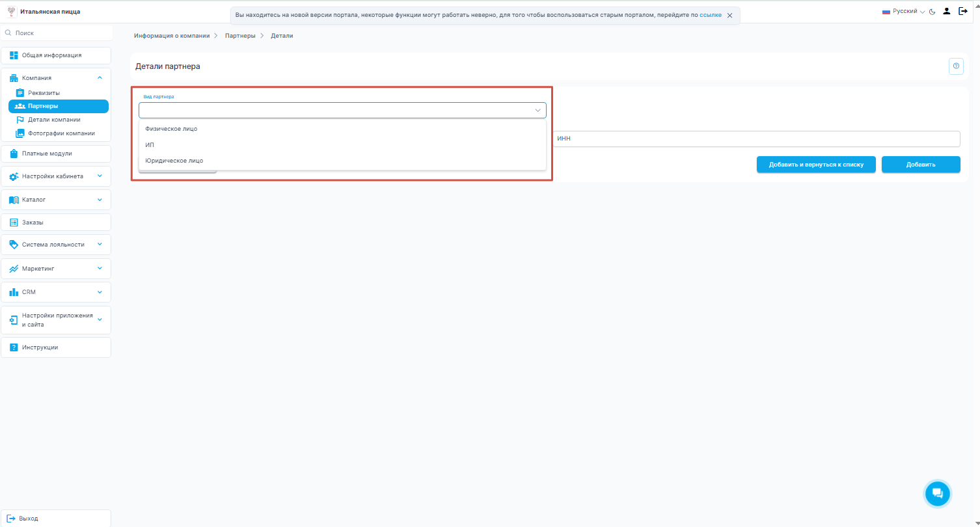
Task: Close the new portal notification banner
Action: click(x=729, y=15)
